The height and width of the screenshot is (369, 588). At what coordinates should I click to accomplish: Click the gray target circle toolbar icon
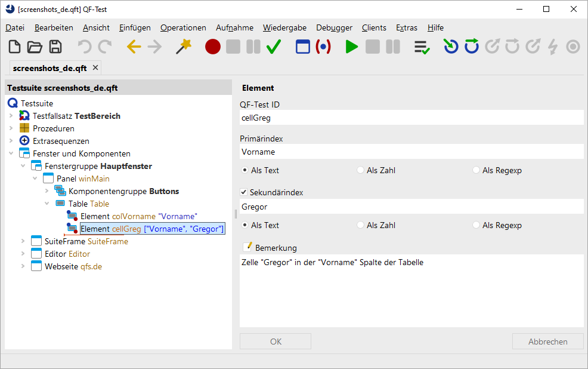pos(573,47)
